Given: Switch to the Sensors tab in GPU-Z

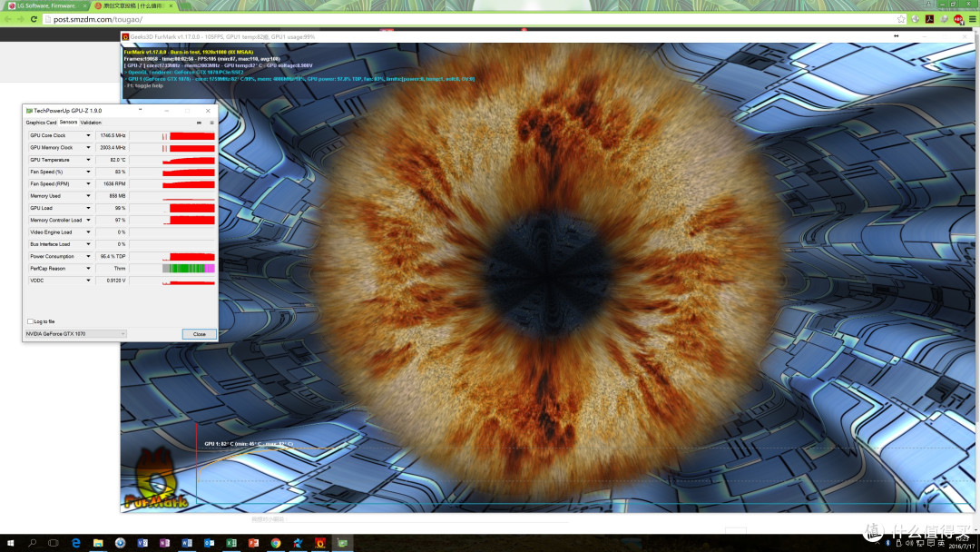Looking at the screenshot, I should click(x=68, y=123).
